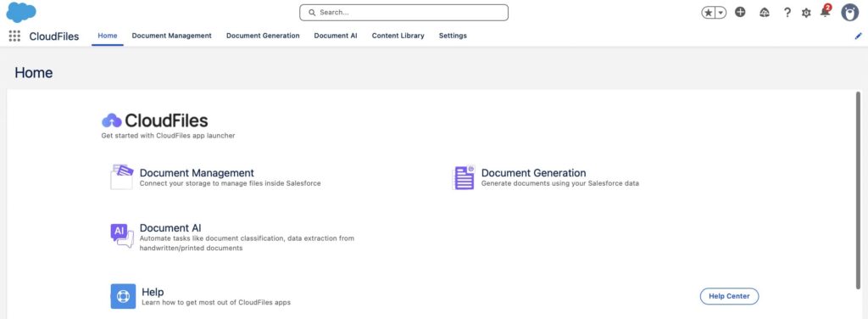The width and height of the screenshot is (868, 319).
Task: Open the Trailhead guidance icon
Action: pyautogui.click(x=765, y=13)
